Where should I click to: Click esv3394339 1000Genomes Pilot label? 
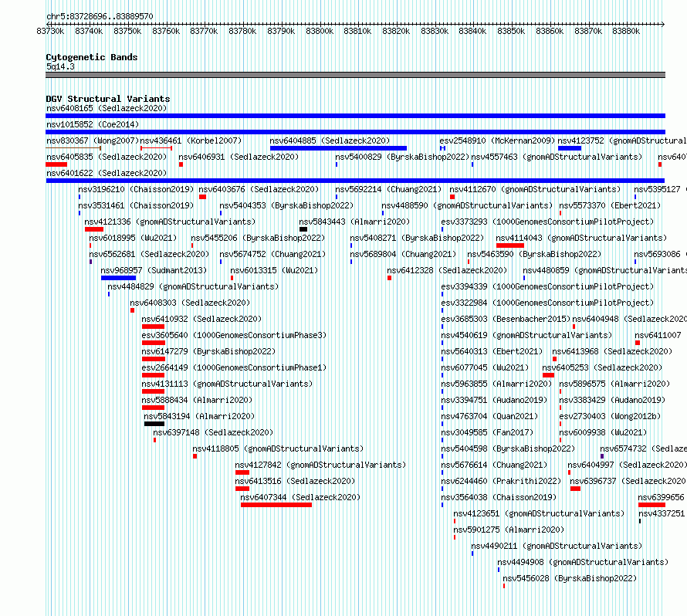coord(547,286)
